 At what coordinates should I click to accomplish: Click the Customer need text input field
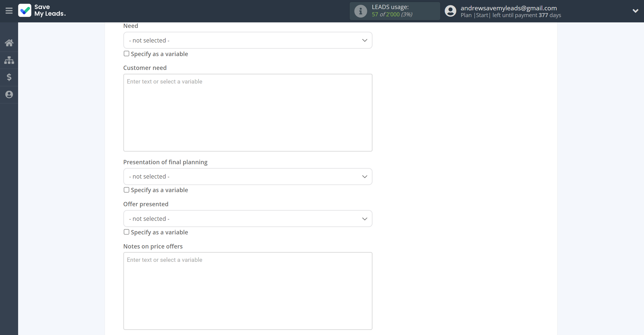coord(248,112)
